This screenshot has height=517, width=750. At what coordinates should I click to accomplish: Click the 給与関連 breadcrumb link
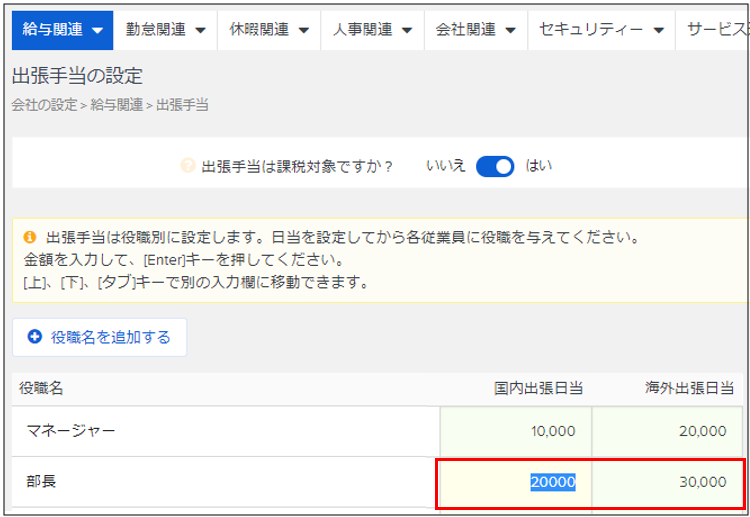tap(117, 104)
